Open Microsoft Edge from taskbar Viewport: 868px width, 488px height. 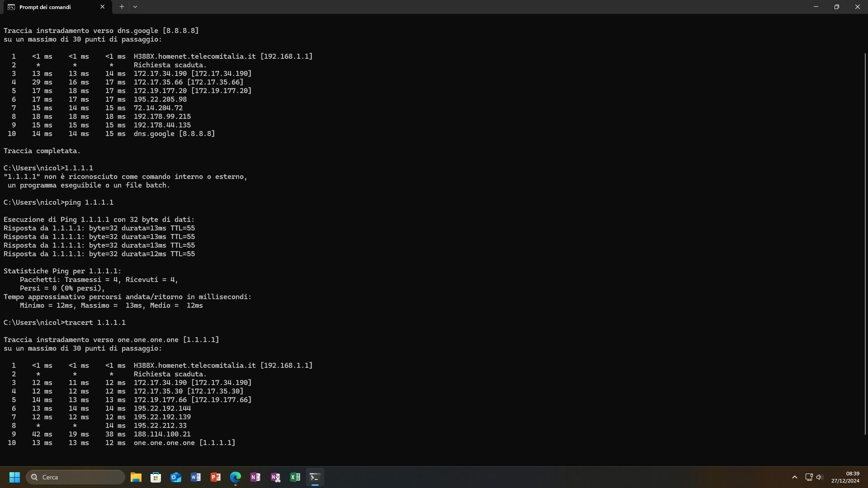point(236,477)
